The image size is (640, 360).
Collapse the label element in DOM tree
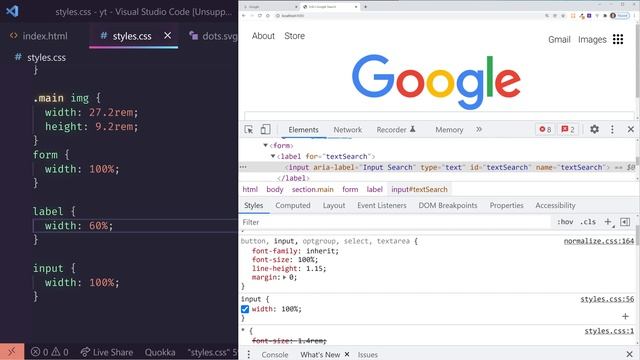[x=273, y=156]
